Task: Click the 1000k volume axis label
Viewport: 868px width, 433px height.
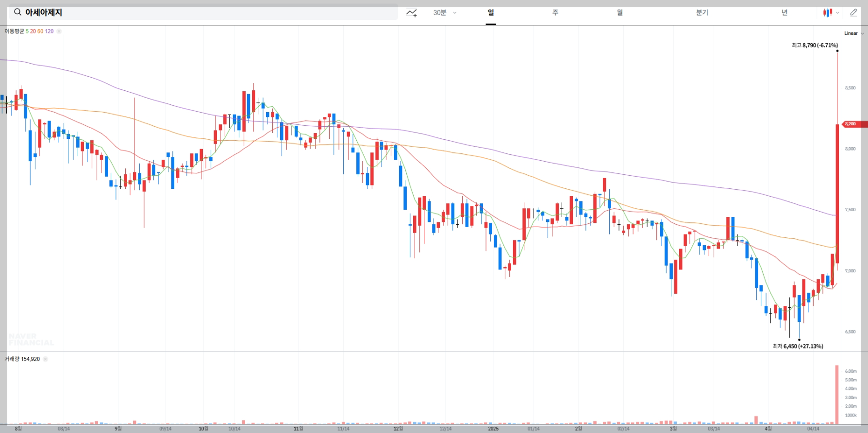Action: [x=851, y=416]
